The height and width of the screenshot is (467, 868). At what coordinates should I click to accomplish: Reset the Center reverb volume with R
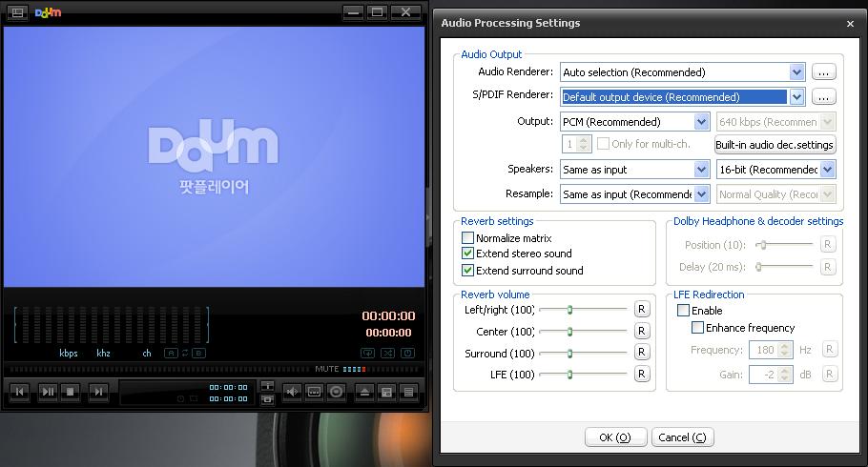tap(642, 331)
